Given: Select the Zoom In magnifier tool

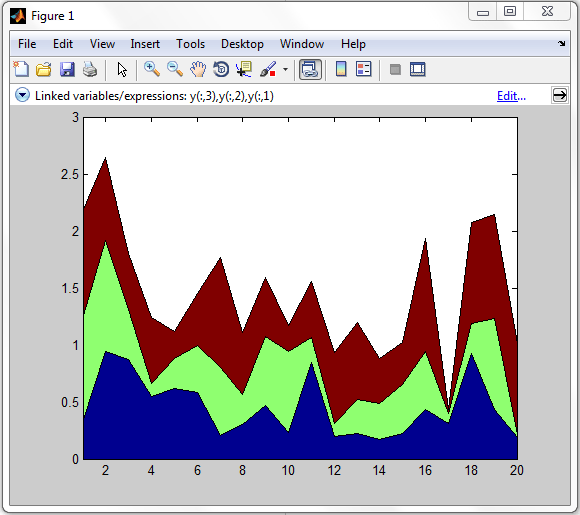Looking at the screenshot, I should (152, 69).
